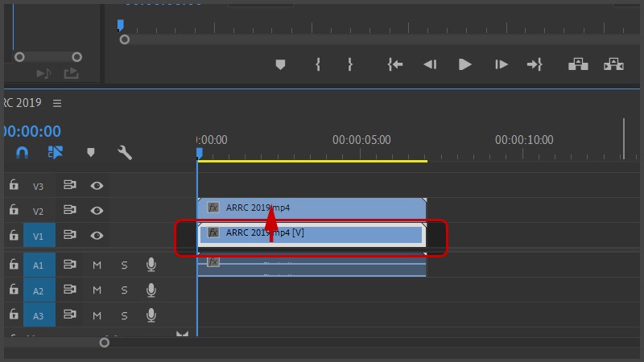Open the ARRC 2019 sequence panel menu
This screenshot has height=362, width=644.
pyautogui.click(x=57, y=103)
